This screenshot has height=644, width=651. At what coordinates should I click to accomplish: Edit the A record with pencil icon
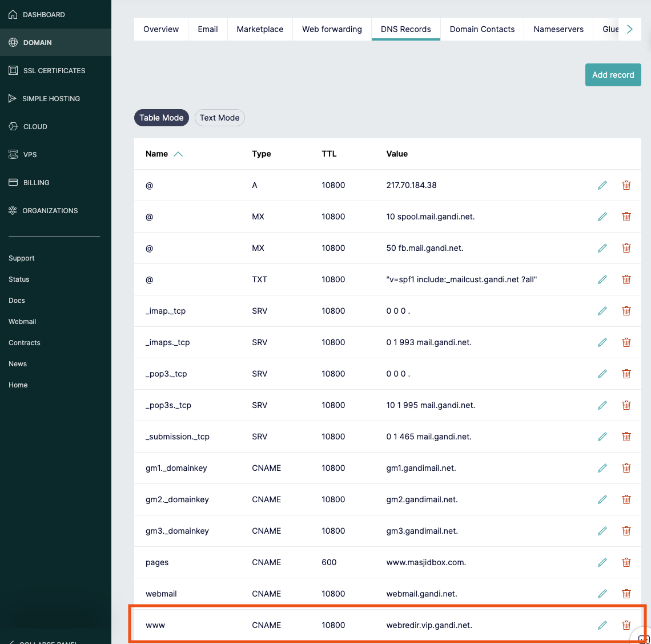(602, 185)
